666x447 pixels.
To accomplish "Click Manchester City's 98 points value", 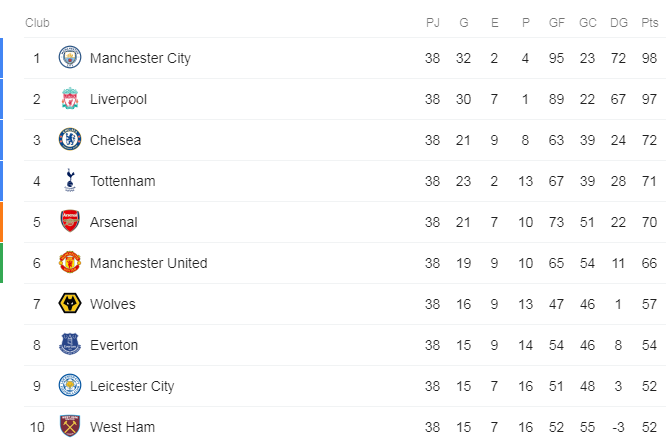I will [x=649, y=58].
